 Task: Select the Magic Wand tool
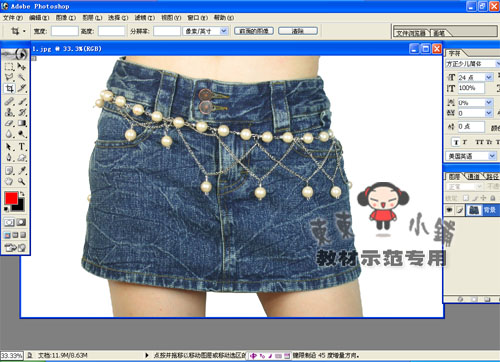coord(21,77)
